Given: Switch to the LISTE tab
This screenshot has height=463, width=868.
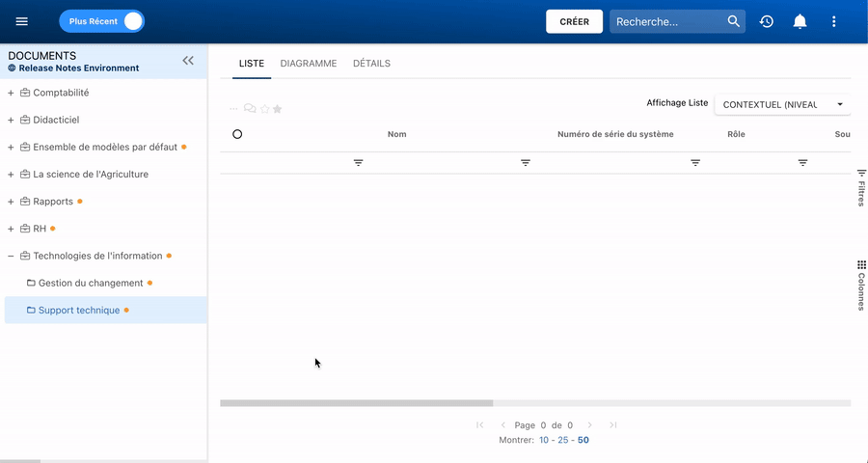Looking at the screenshot, I should pyautogui.click(x=252, y=63).
